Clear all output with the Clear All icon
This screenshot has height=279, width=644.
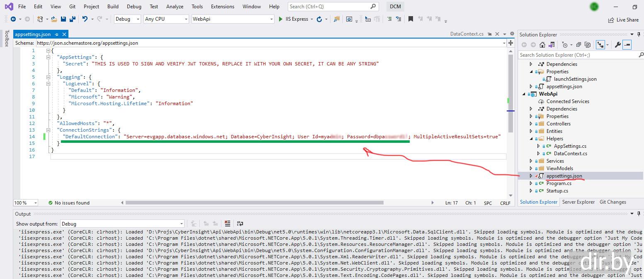[x=227, y=224]
